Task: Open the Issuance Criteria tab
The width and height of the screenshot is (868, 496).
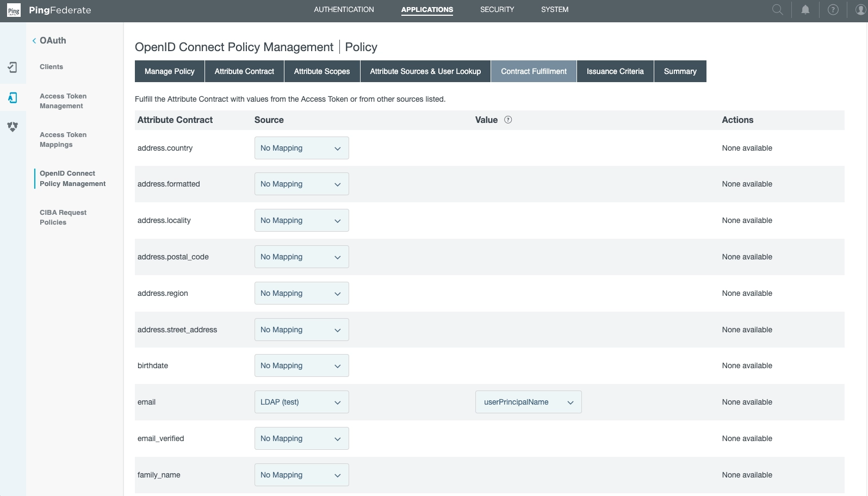Action: pyautogui.click(x=615, y=71)
